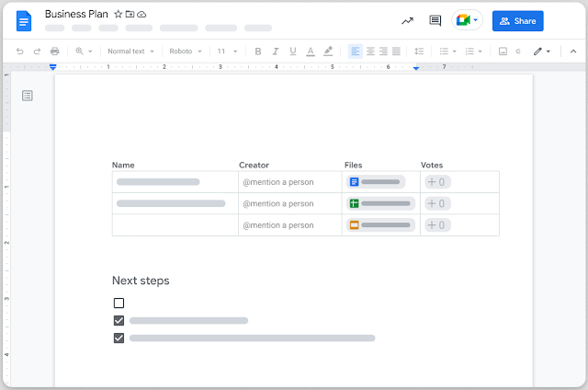Select right align
Viewport: 588px width, 390px height.
[x=383, y=51]
